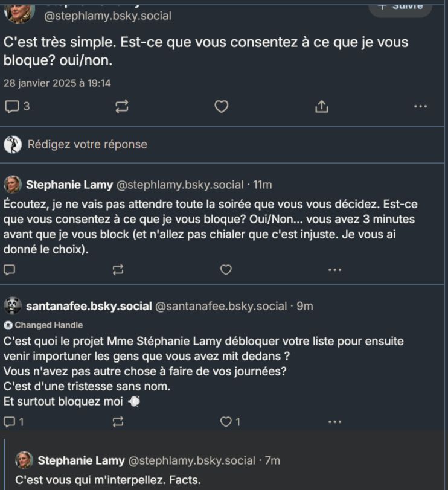
Task: Reply to Stephanie Lamy's 11m post
Action: (10, 269)
